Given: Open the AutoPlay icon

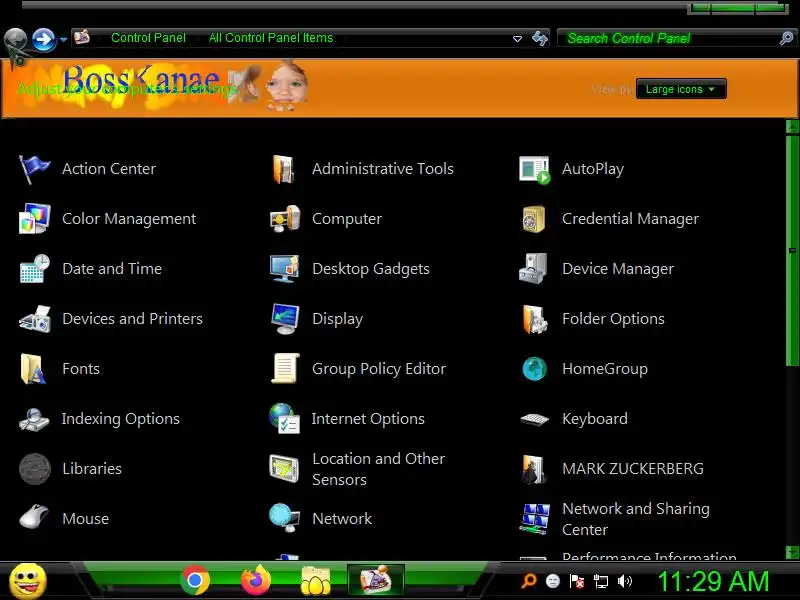Looking at the screenshot, I should click(x=534, y=169).
